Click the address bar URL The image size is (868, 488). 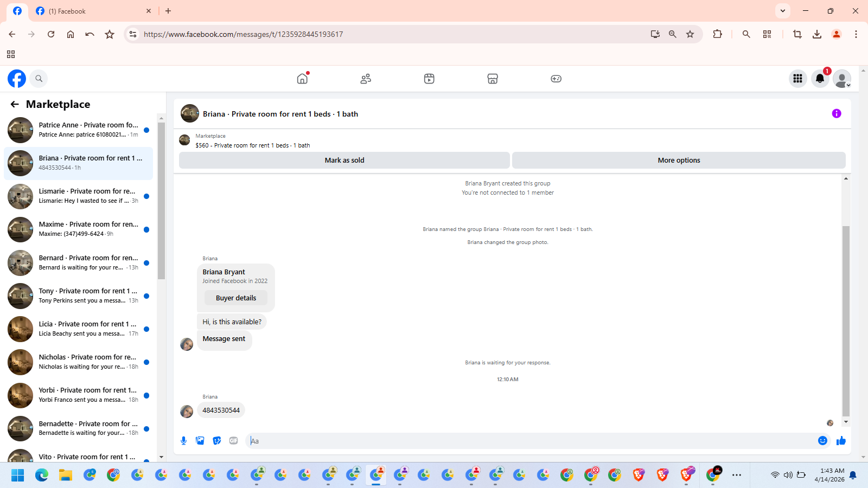pyautogui.click(x=243, y=34)
